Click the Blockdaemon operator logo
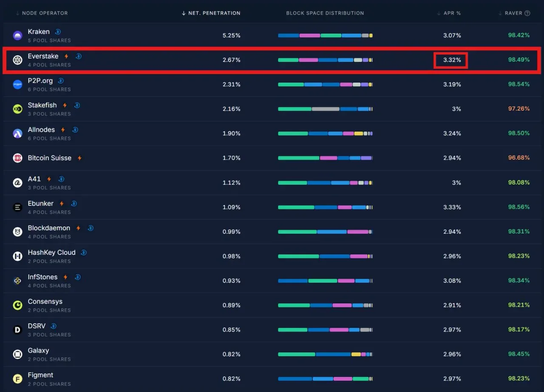Screen dimensions: 544x392 tap(17, 232)
